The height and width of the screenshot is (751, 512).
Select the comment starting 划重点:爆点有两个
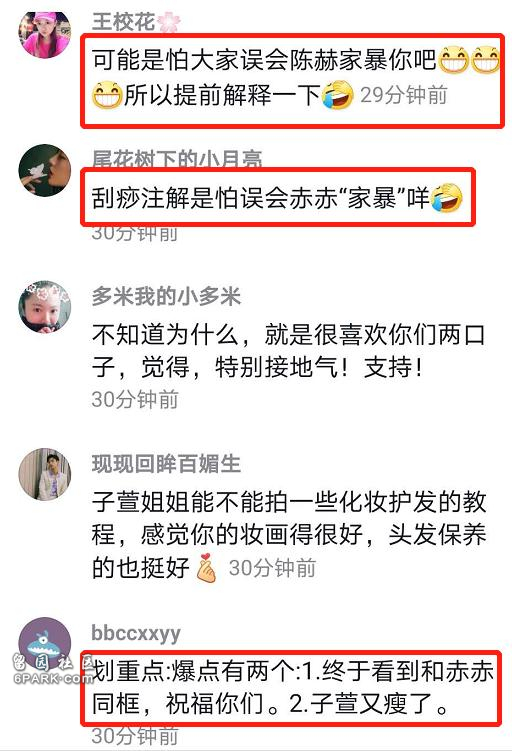coord(292,688)
